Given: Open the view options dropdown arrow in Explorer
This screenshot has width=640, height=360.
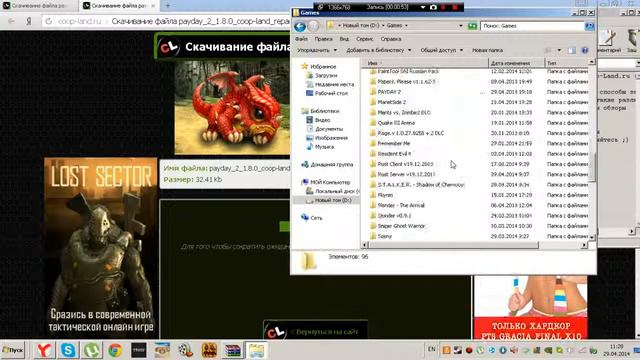Looking at the screenshot, I should tap(559, 50).
